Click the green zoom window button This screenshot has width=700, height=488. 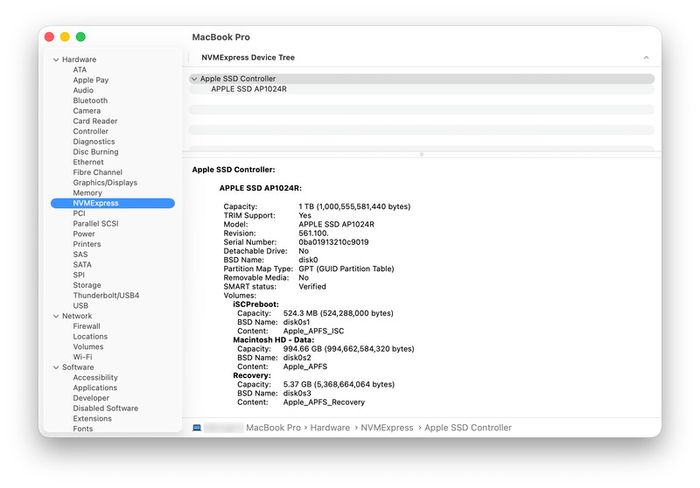(x=81, y=37)
